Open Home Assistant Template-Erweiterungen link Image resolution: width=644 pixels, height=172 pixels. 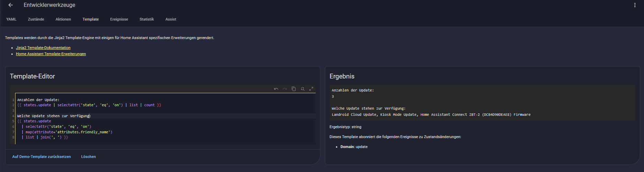(51, 54)
